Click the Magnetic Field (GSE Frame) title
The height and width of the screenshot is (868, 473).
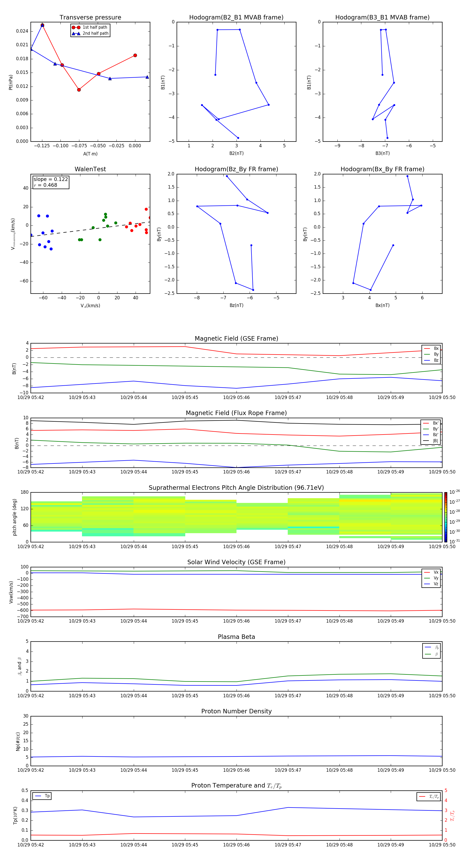click(x=236, y=339)
